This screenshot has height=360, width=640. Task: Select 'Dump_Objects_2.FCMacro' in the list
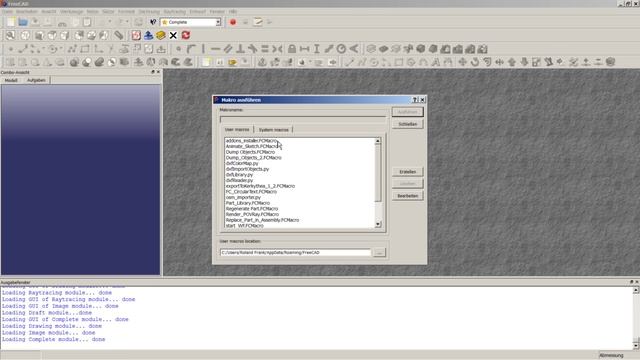point(253,158)
